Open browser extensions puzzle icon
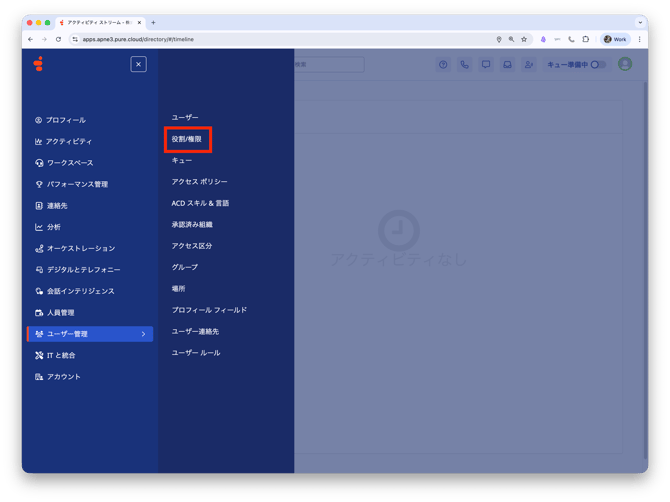Image resolution: width=670 pixels, height=502 pixels. pyautogui.click(x=586, y=39)
